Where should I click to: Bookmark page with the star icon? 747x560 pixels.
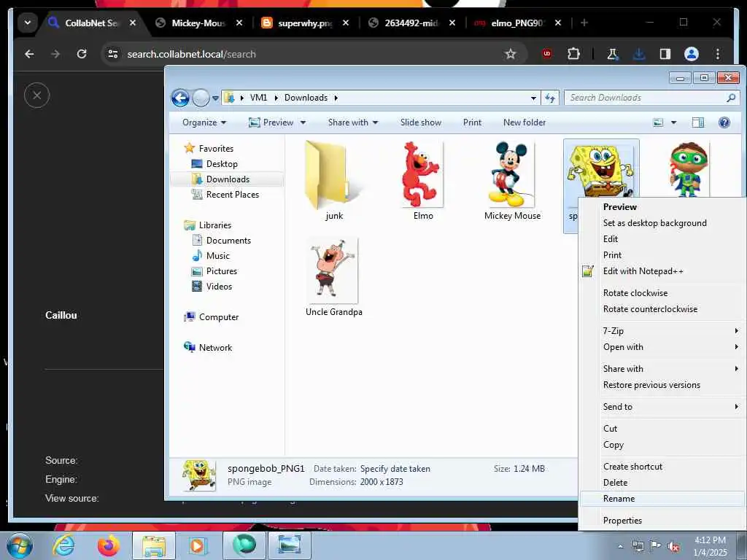(511, 54)
